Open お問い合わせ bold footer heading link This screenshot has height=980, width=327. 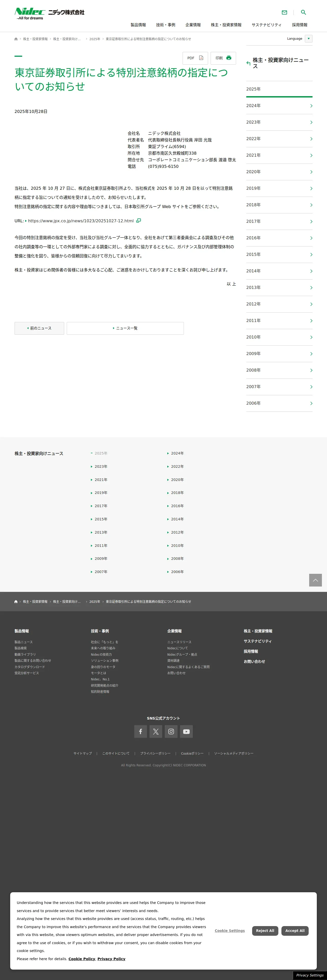click(255, 662)
